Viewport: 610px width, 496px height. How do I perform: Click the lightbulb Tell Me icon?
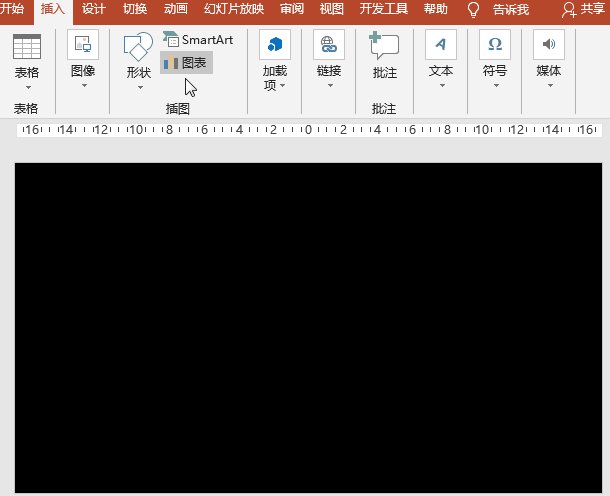473,9
